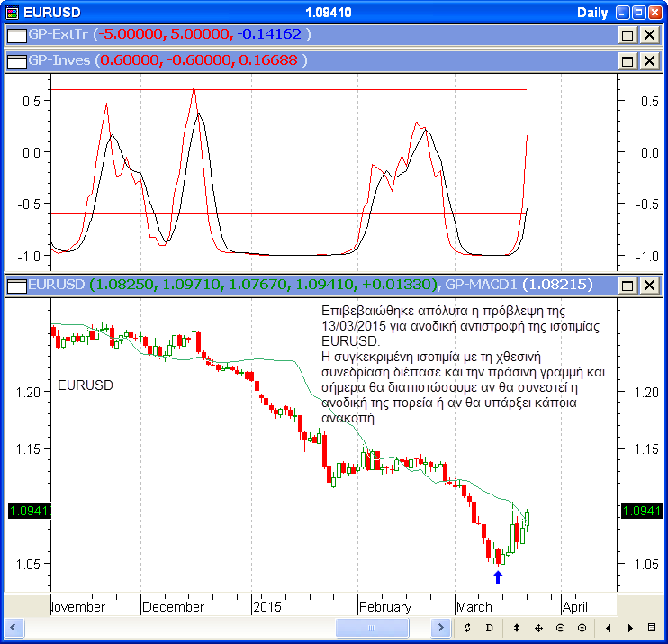Click the D periodicity button

pos(490,628)
